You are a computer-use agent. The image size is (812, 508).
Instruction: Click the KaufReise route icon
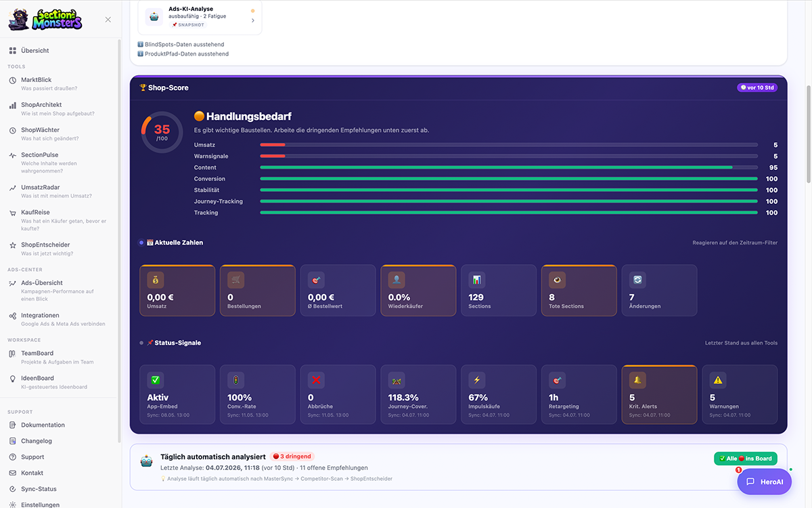pyautogui.click(x=13, y=213)
